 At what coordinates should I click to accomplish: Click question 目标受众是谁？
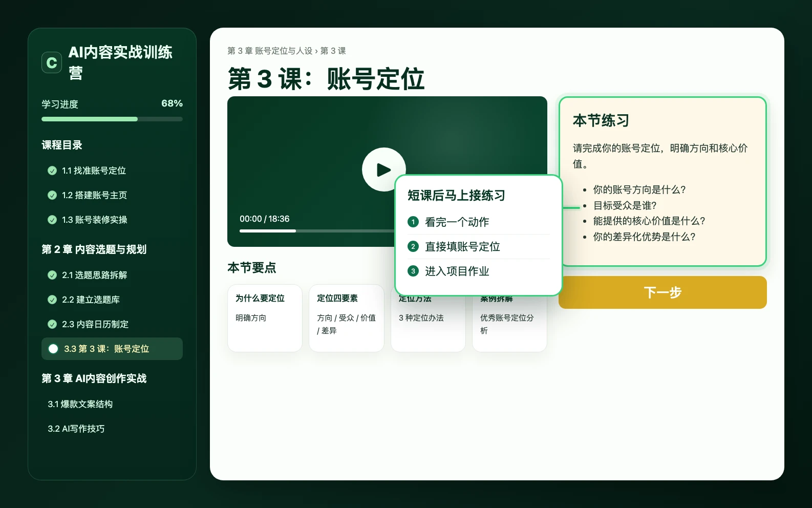tap(625, 205)
